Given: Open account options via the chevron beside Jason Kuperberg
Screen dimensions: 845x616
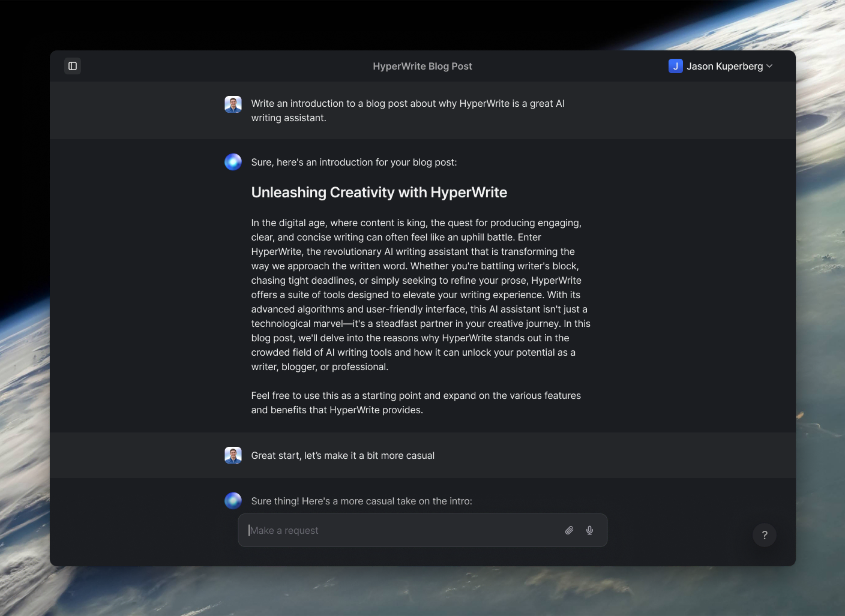Looking at the screenshot, I should click(769, 67).
